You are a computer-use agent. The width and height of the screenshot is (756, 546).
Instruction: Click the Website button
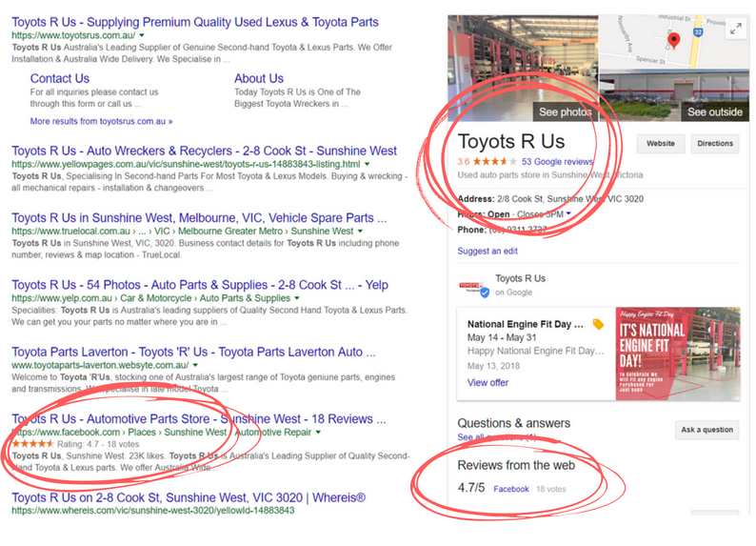click(661, 144)
